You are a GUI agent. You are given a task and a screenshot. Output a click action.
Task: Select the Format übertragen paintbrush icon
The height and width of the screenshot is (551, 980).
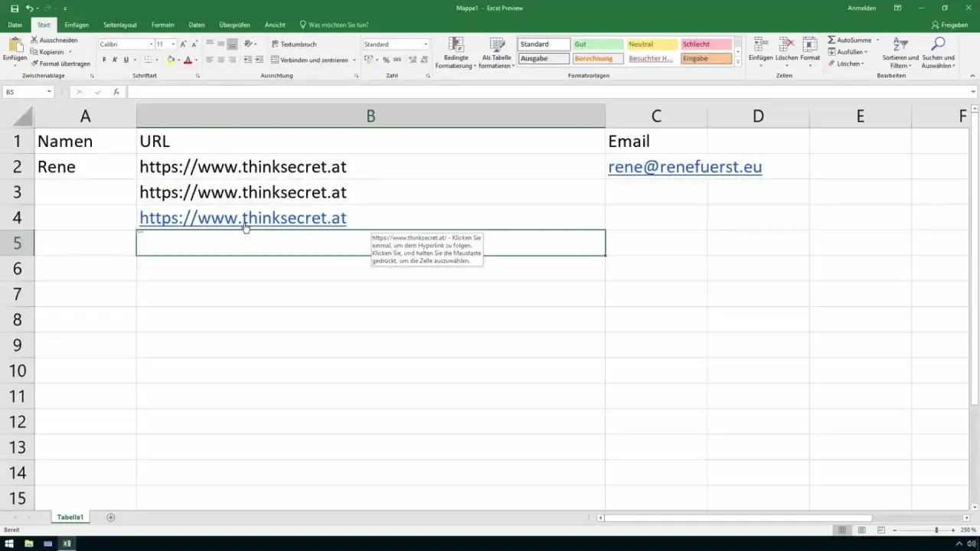(36, 63)
